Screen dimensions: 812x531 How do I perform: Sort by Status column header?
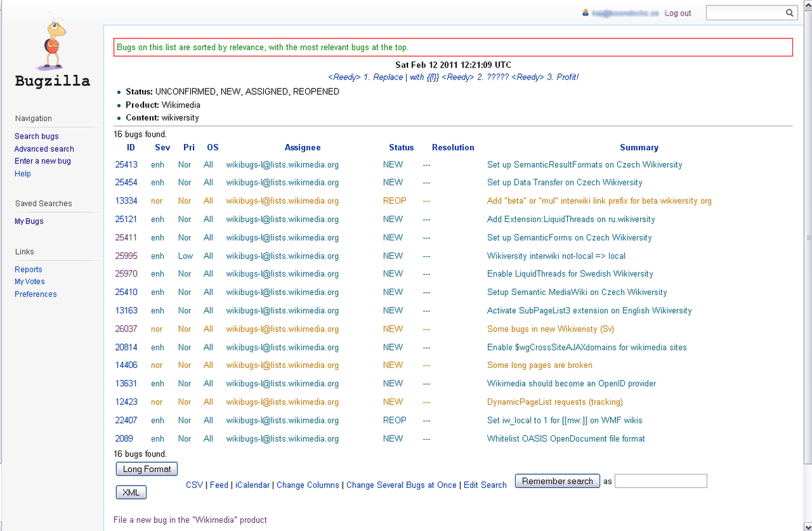[401, 147]
